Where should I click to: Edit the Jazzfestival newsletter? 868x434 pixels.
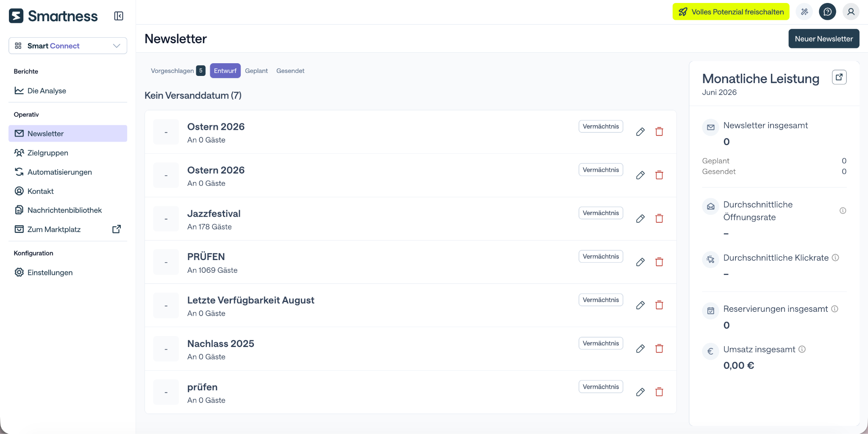pos(640,218)
